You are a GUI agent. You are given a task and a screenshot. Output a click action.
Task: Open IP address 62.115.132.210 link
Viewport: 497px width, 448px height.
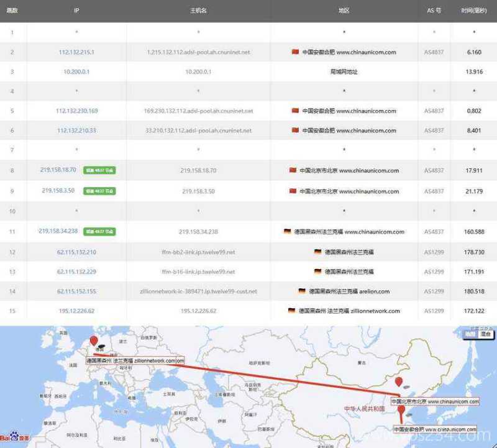tap(76, 252)
